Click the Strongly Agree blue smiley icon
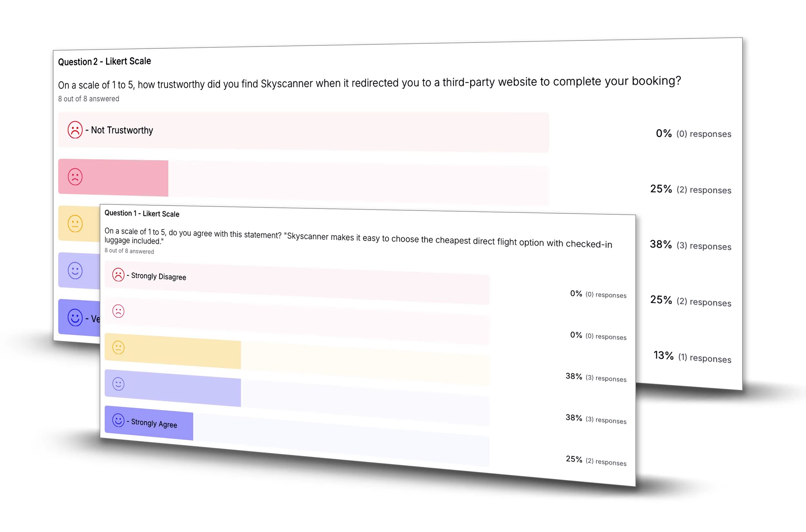 pyautogui.click(x=118, y=420)
